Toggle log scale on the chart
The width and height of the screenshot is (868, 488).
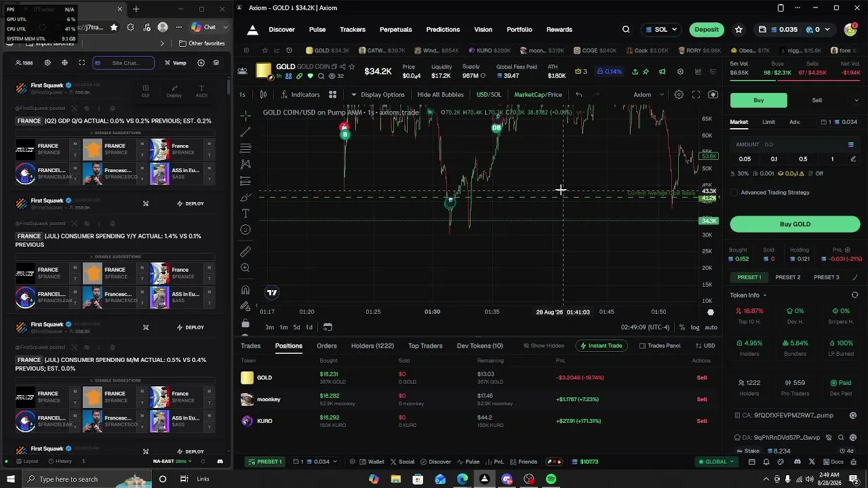tap(695, 327)
